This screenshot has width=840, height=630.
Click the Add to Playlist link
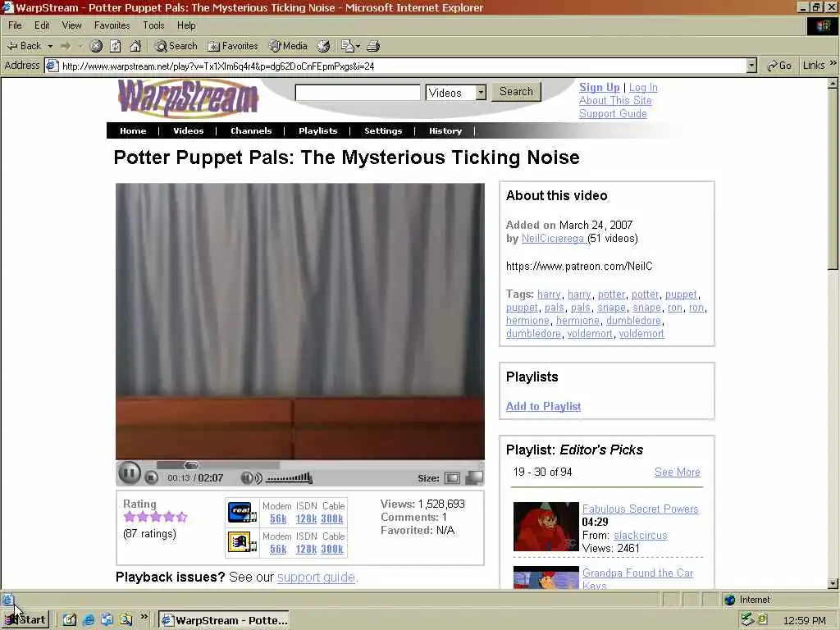coord(543,407)
